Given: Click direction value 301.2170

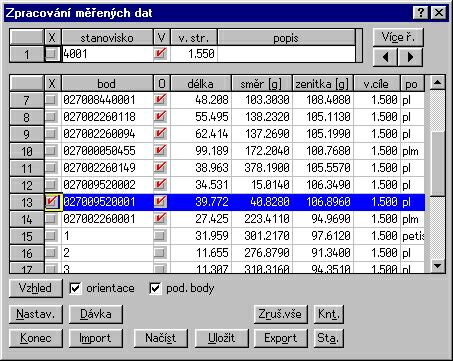Looking at the screenshot, I should (x=262, y=236).
